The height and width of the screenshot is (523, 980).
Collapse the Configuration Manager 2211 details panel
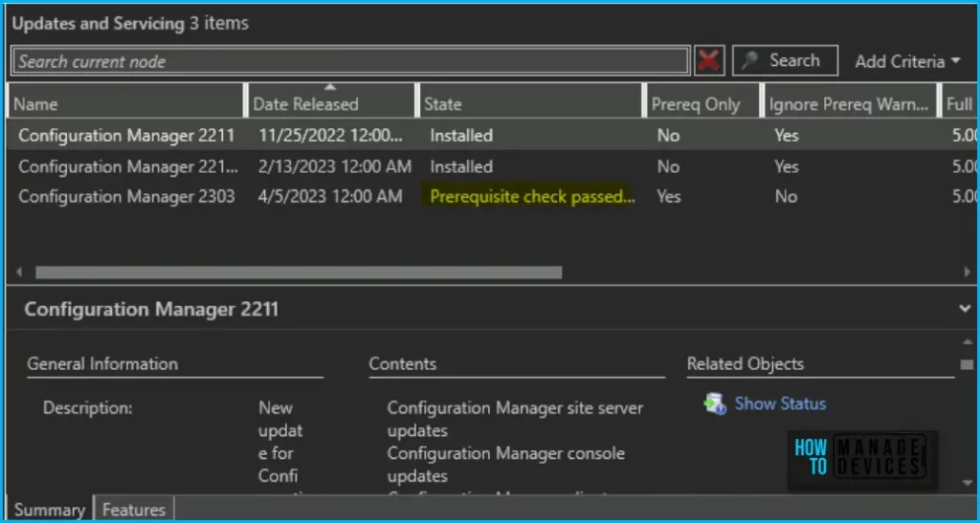965,309
